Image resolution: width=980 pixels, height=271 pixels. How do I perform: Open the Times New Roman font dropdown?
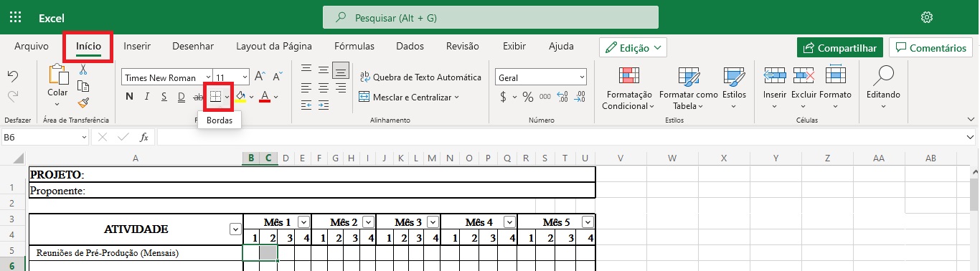point(168,77)
